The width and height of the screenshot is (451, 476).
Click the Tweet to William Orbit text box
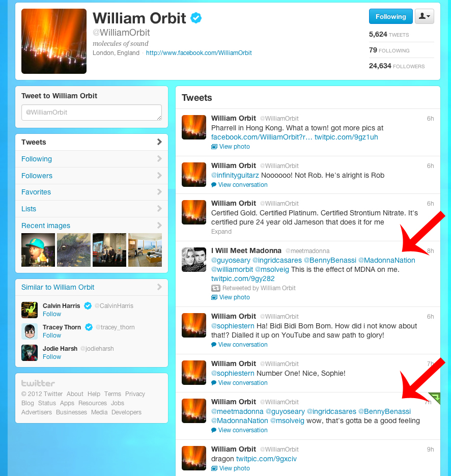(x=92, y=113)
